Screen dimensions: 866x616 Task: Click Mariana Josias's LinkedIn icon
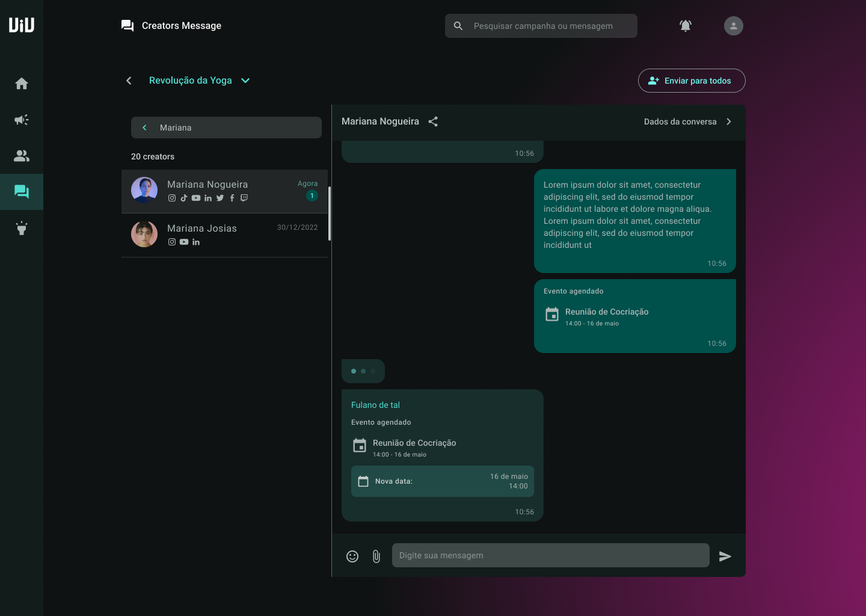(x=196, y=242)
